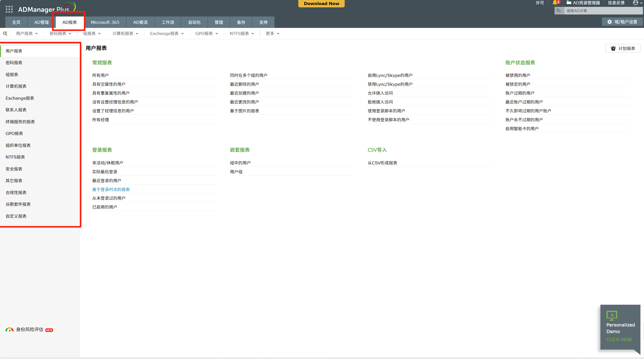The width and height of the screenshot is (644, 359).
Task: Expand the Exchange报表 dropdown
Action: coord(167,33)
